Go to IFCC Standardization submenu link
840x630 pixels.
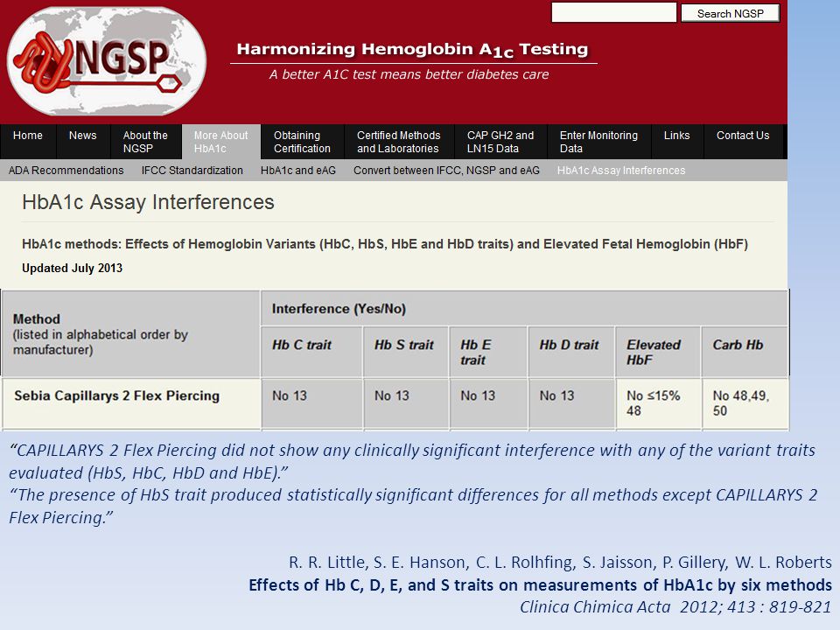192,171
